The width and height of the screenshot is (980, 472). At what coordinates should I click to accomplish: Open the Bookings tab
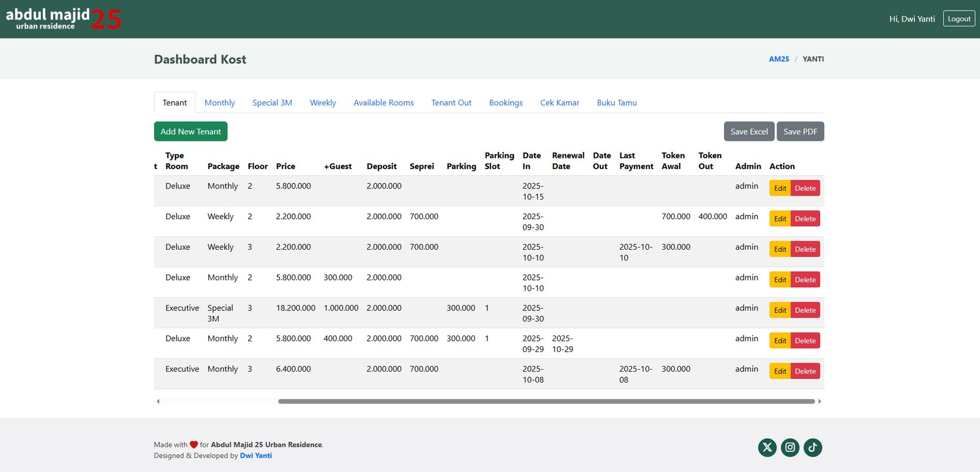(x=506, y=103)
